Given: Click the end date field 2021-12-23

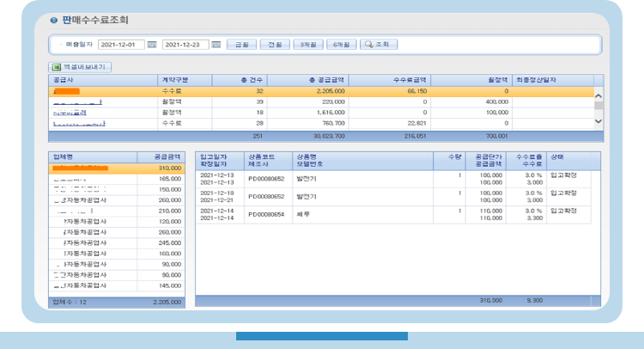Looking at the screenshot, I should coord(185,45).
